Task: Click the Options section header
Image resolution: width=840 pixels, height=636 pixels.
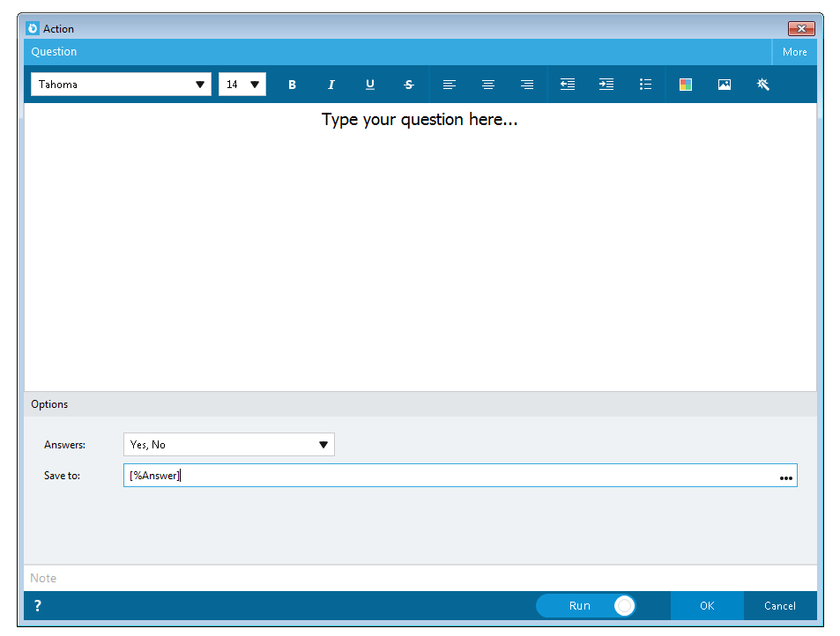Action: point(420,404)
